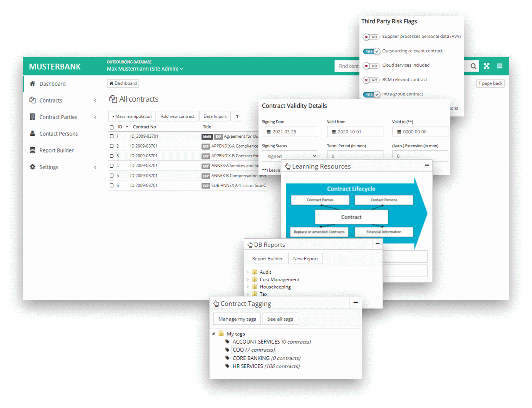Toggle Intra-group contract switch

(x=371, y=94)
